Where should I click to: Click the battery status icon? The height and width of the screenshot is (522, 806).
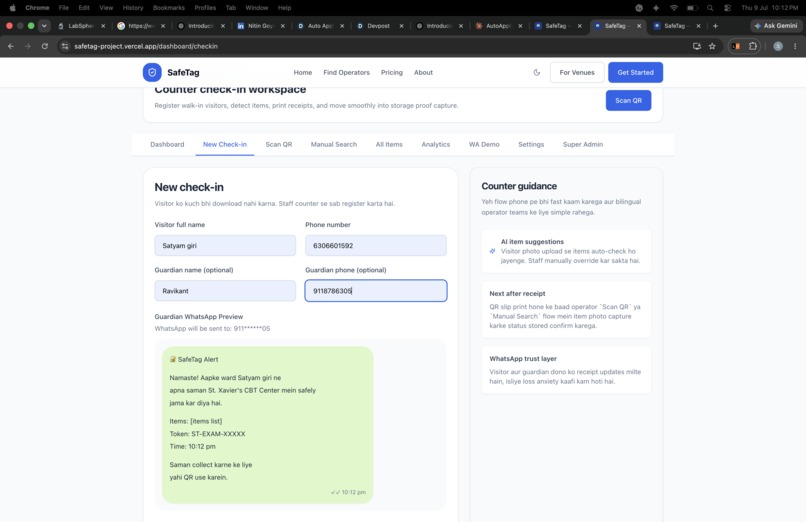[x=692, y=8]
